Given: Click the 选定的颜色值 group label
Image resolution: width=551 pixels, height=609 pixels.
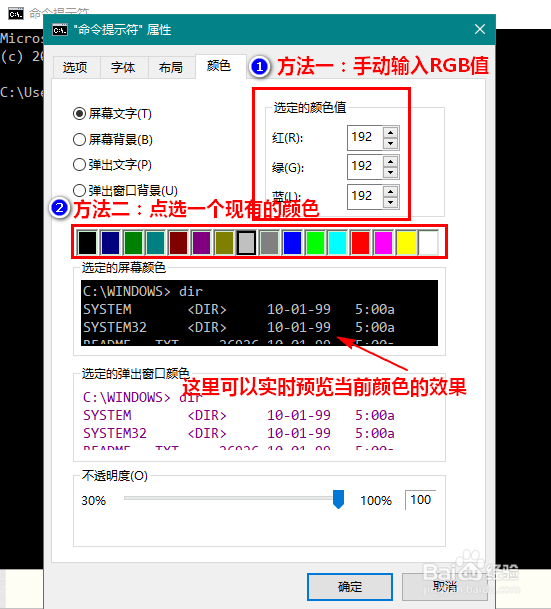Looking at the screenshot, I should [310, 108].
